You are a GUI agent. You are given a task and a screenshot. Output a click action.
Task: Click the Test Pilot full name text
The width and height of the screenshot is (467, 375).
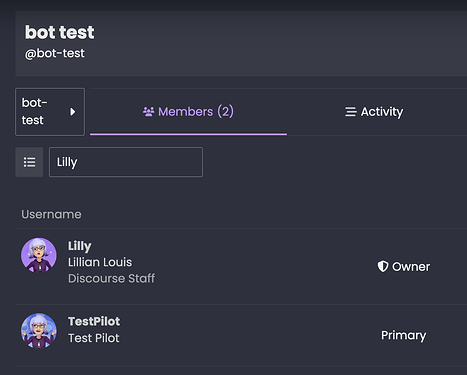point(94,338)
